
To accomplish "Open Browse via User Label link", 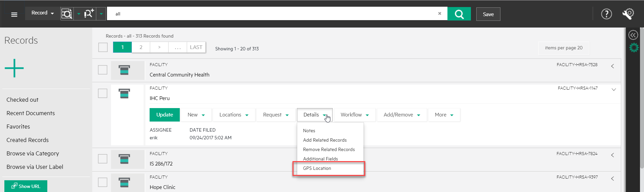I will pos(35,167).
